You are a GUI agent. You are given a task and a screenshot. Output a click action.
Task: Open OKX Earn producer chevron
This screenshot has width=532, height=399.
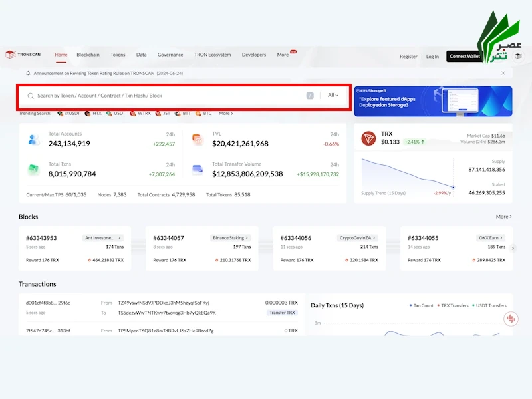click(501, 238)
